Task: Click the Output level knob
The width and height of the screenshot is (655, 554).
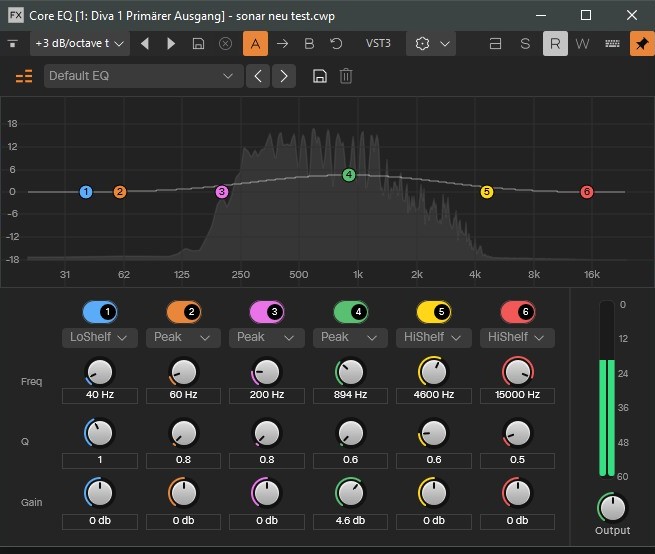Action: point(611,506)
